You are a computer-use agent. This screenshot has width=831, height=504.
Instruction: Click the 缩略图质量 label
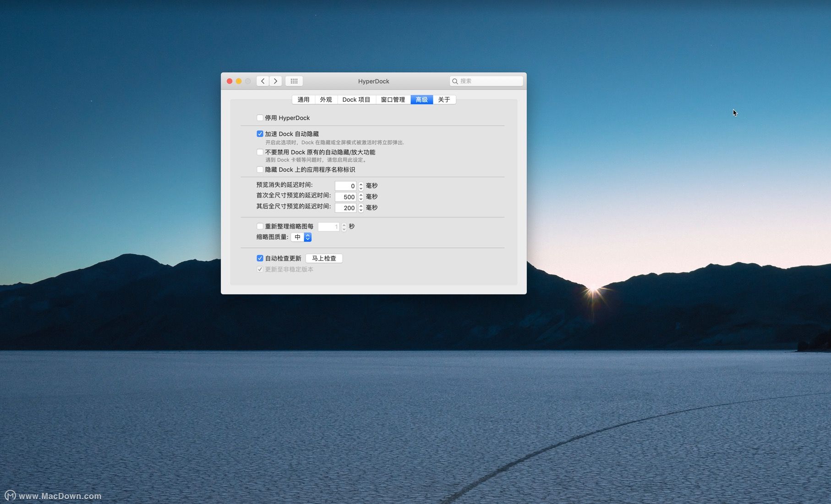272,237
